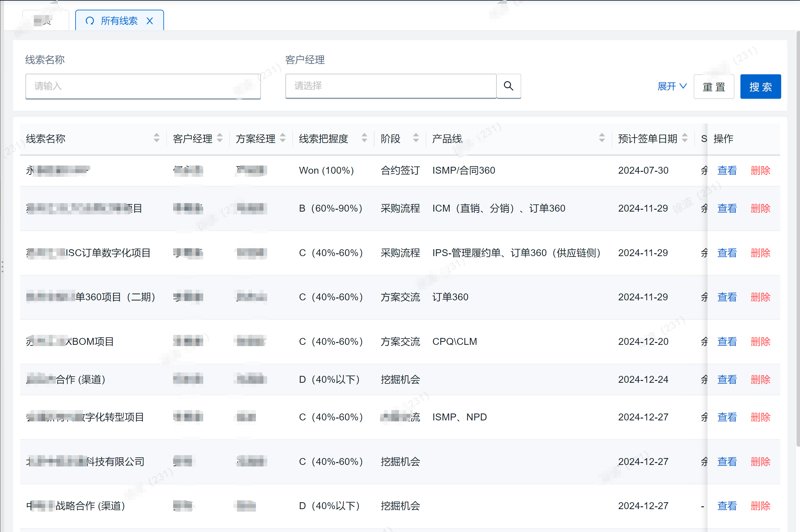
Task: Open the 客户经理 select field
Action: pos(391,86)
